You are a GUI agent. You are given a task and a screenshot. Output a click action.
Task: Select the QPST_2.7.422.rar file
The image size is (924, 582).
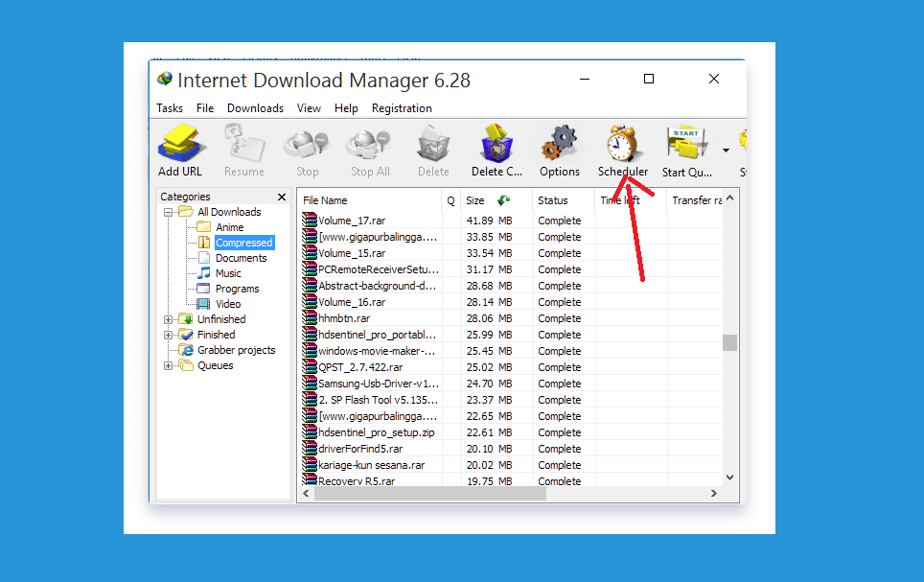(360, 367)
